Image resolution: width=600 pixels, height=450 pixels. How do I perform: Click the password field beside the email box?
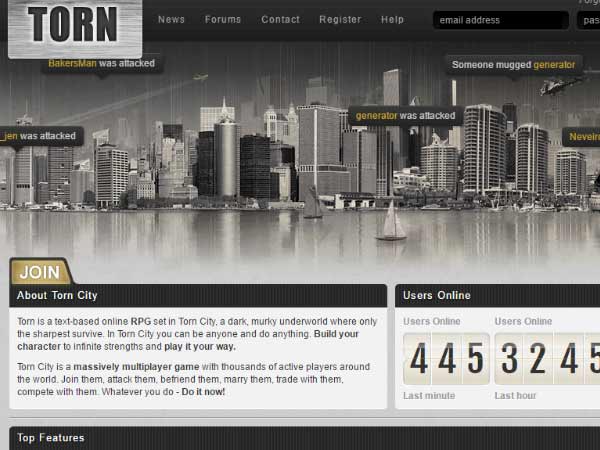click(589, 20)
